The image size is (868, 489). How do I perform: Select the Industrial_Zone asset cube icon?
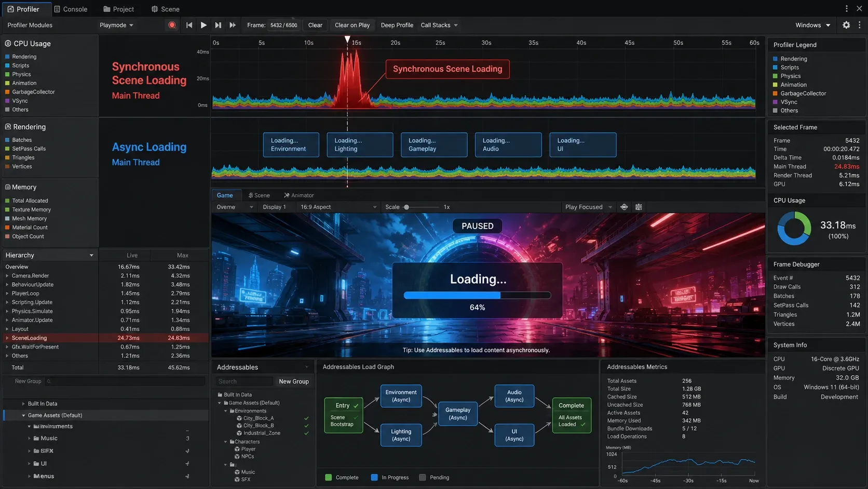pos(239,433)
